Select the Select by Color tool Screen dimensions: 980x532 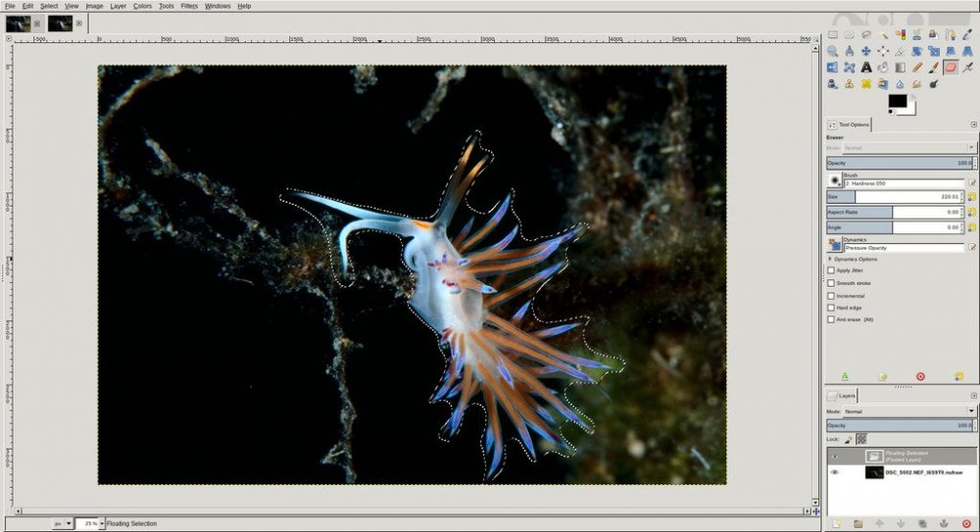tap(901, 34)
